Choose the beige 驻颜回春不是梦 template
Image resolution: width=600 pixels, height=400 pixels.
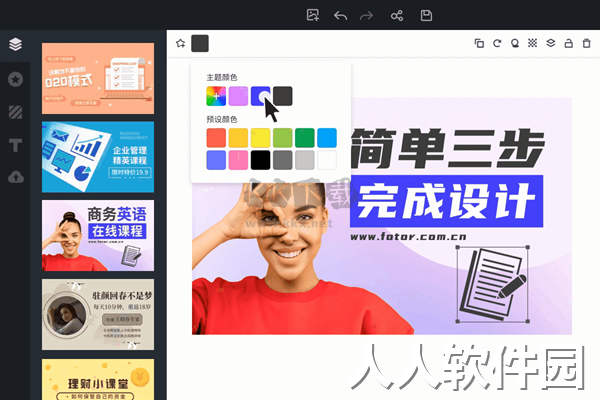coord(98,314)
